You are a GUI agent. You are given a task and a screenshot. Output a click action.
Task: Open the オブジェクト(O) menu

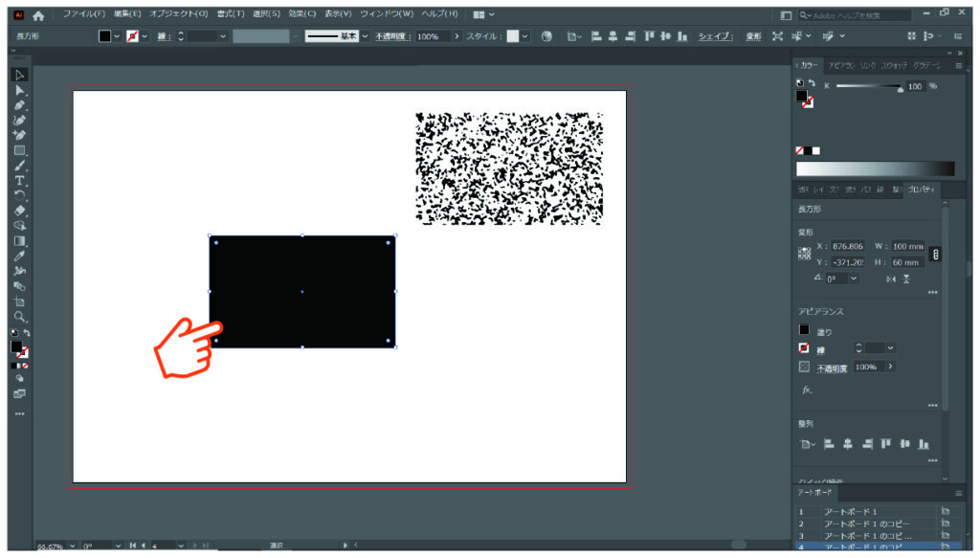click(178, 13)
